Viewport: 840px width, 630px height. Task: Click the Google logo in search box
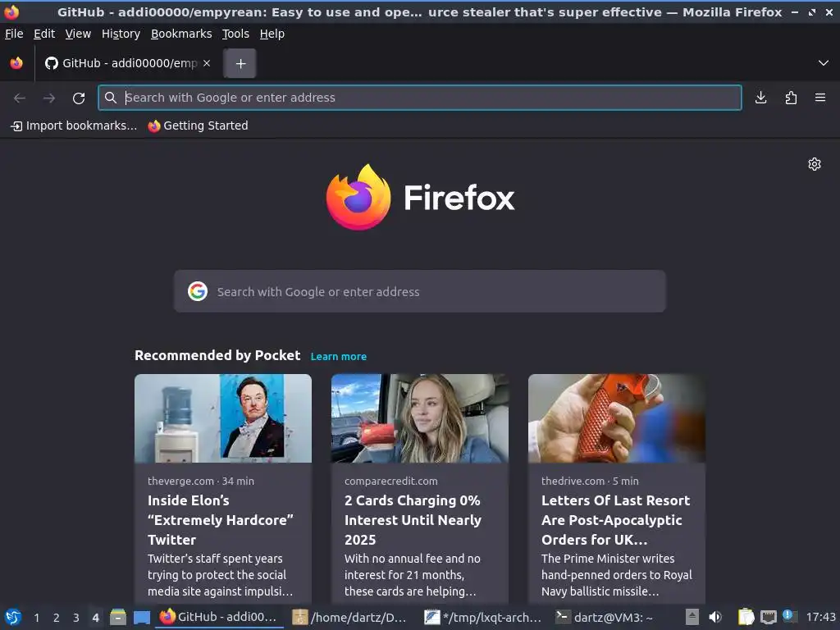(198, 291)
